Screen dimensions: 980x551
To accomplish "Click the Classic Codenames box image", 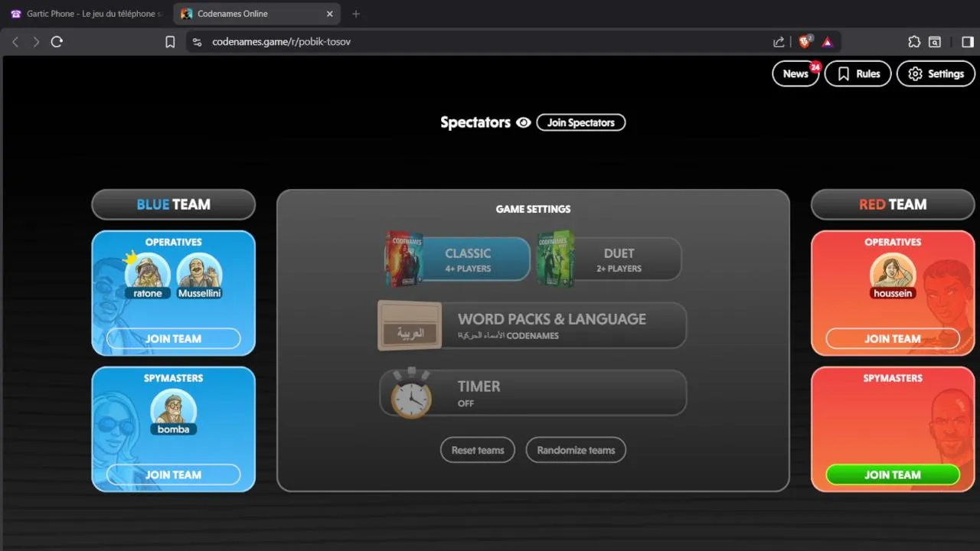I will [403, 259].
